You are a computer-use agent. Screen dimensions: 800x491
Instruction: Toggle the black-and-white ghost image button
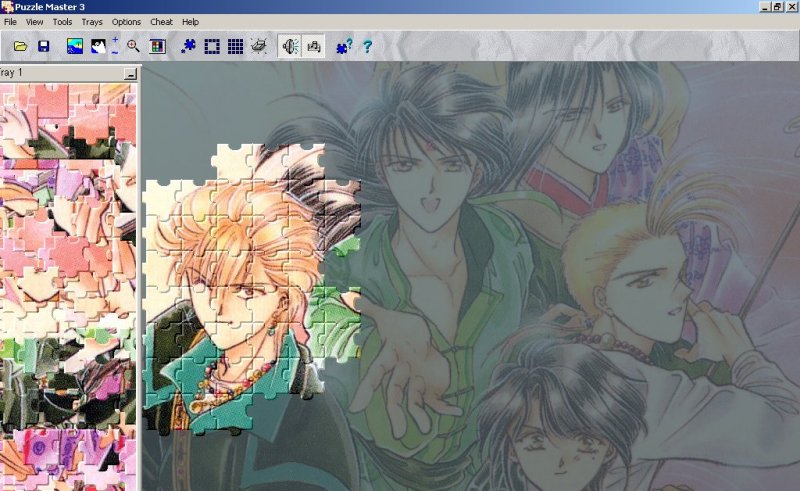point(98,46)
